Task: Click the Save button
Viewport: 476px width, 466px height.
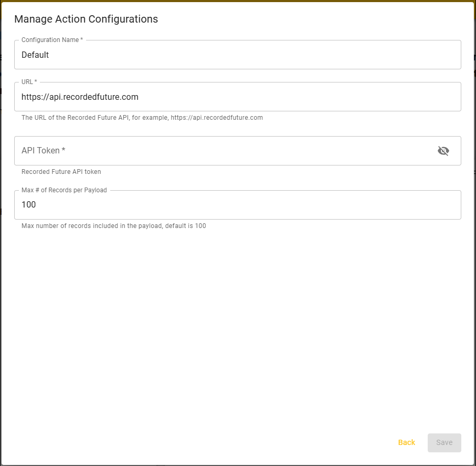Action: pyautogui.click(x=444, y=442)
